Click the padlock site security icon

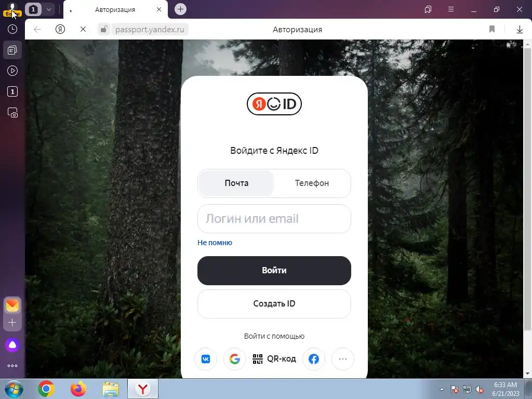click(x=104, y=30)
